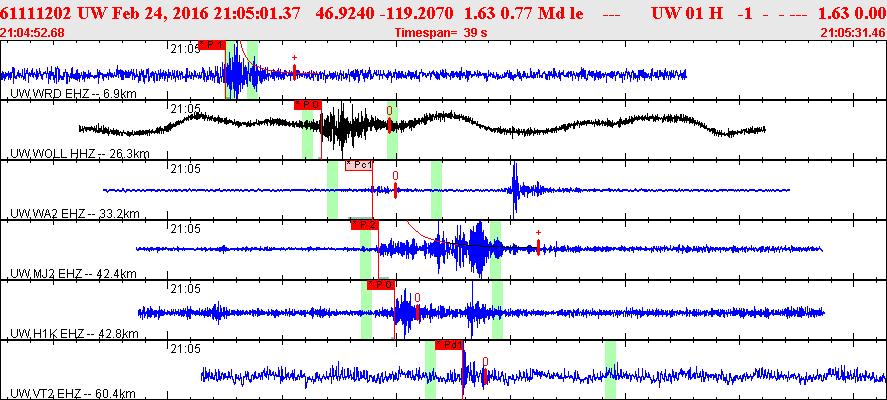Viewport: 887px width, 400px height.
Task: Click event ID 61111202 in header
Action: click(37, 14)
